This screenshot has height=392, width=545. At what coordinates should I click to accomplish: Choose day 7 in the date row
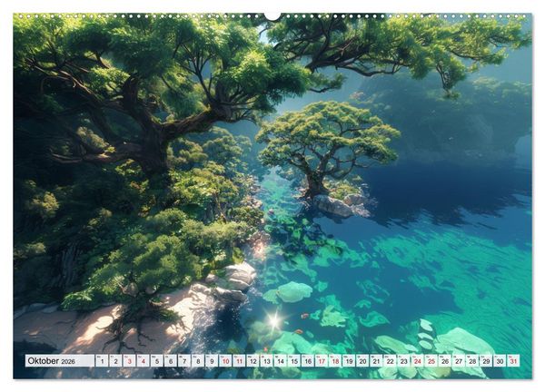tap(184, 361)
